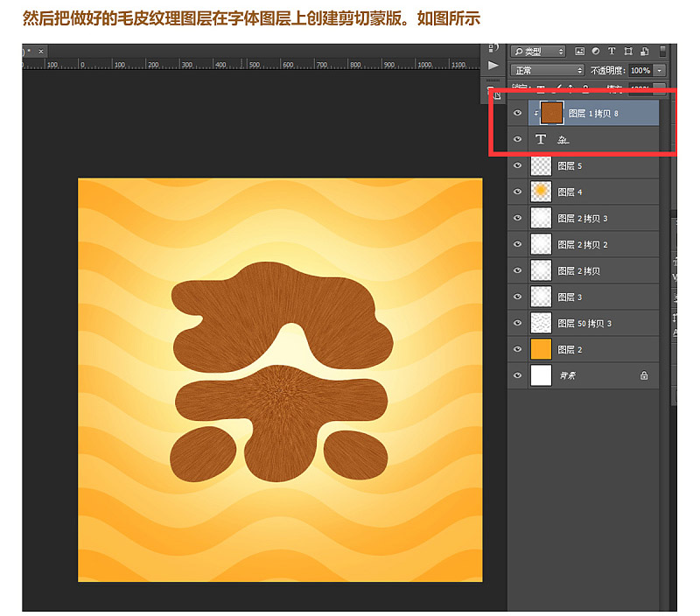Click the text layer name beside T
700x616 pixels.
click(x=563, y=140)
